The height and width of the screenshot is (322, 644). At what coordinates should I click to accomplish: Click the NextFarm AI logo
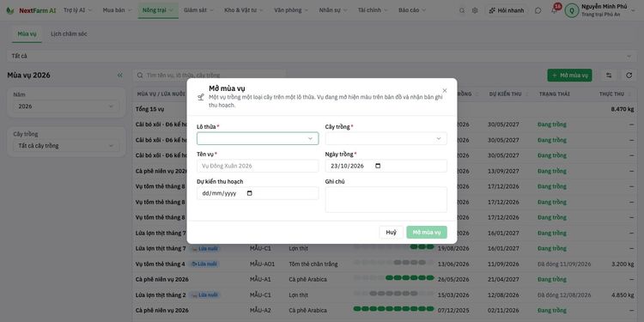31,10
